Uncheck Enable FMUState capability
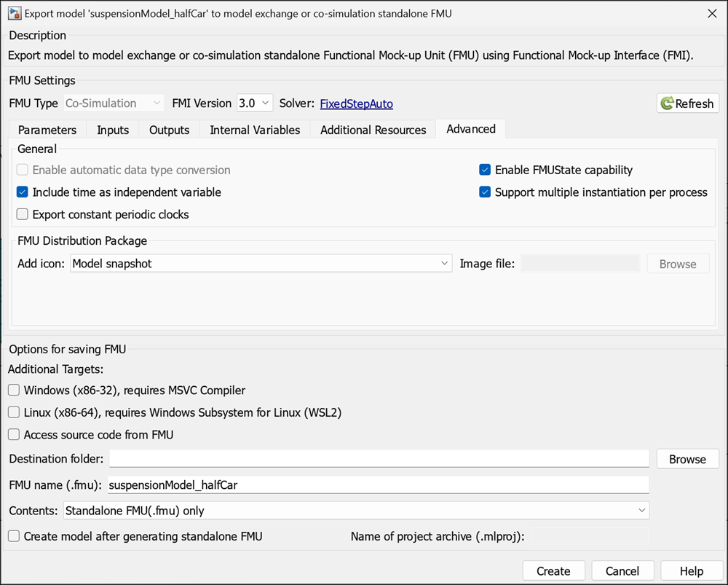The image size is (728, 585). (485, 169)
